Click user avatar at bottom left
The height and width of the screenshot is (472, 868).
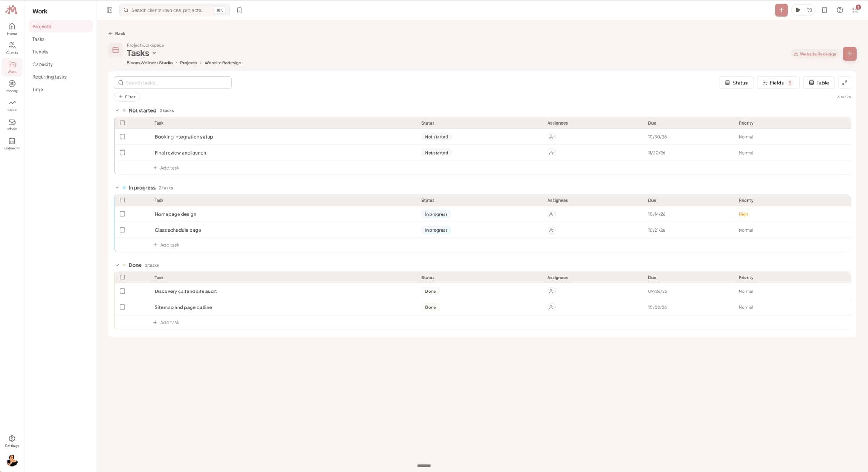12,460
